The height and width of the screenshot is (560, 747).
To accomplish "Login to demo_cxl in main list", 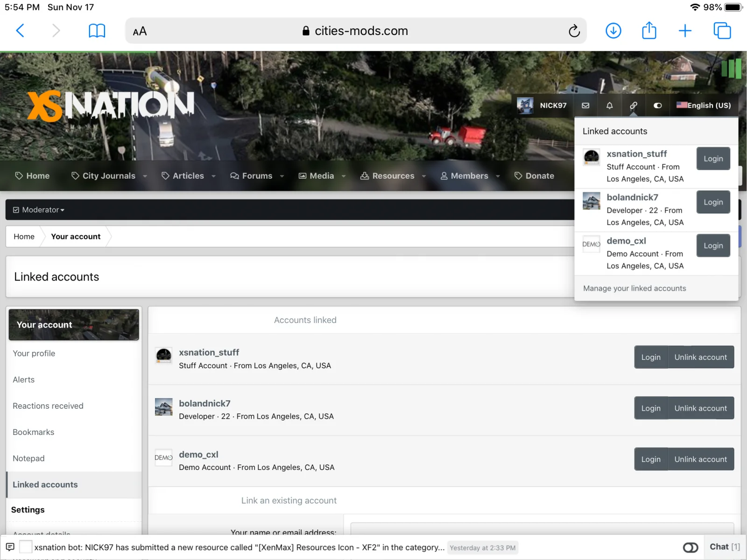I will (x=651, y=459).
